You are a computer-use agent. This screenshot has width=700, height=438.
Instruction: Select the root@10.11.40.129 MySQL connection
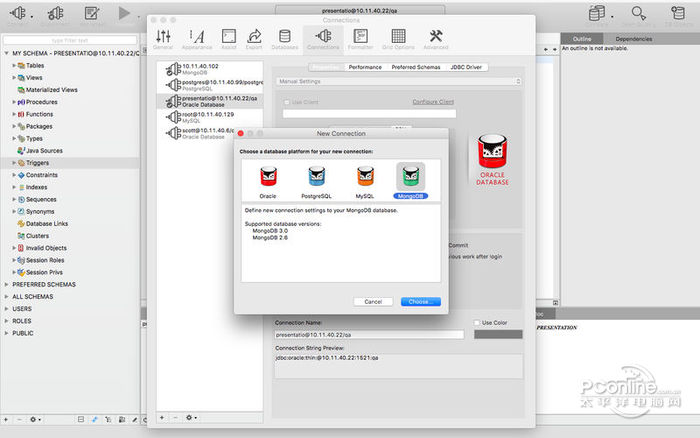(210, 117)
